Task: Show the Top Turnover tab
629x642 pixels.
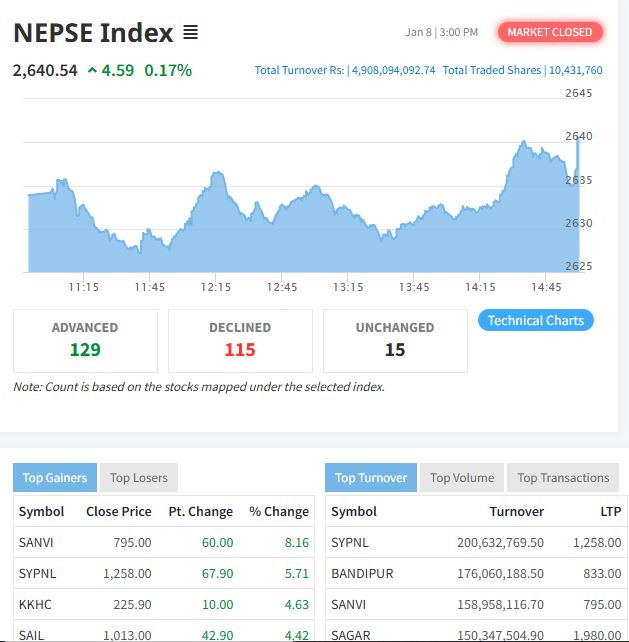Action: pyautogui.click(x=371, y=477)
